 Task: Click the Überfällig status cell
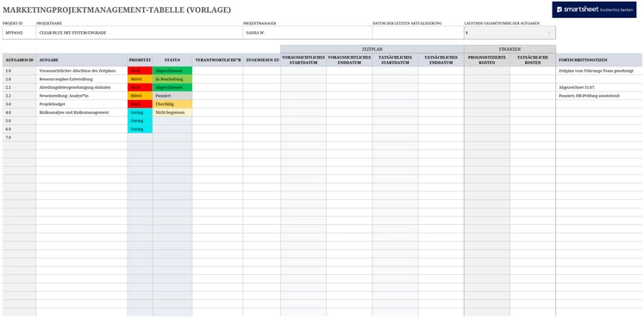pyautogui.click(x=172, y=103)
